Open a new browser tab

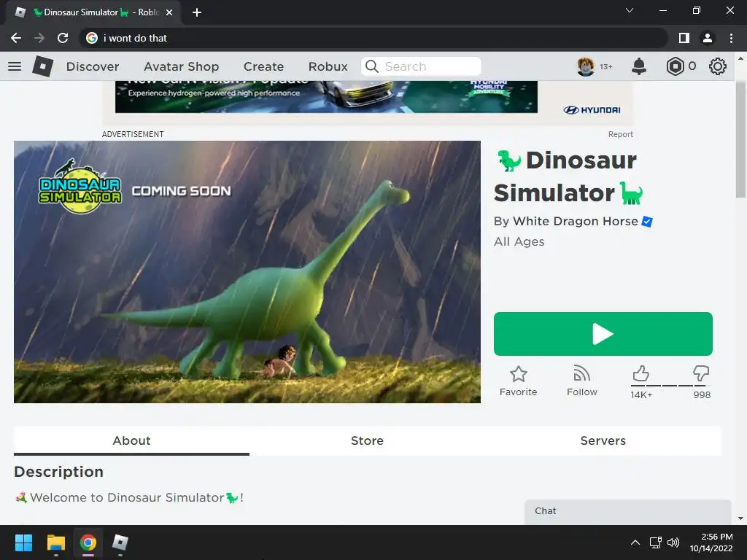tap(197, 12)
